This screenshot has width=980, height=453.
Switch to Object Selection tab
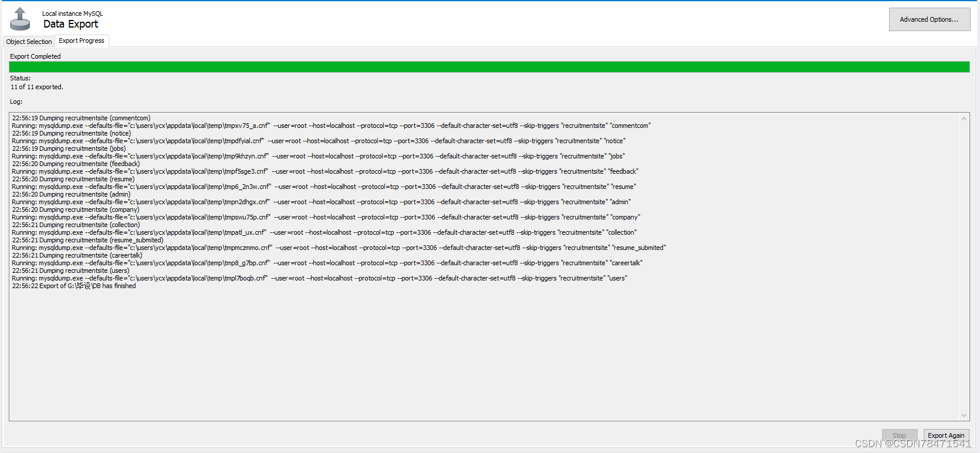coord(29,42)
